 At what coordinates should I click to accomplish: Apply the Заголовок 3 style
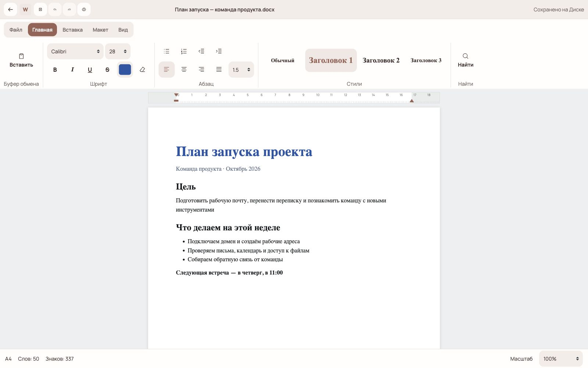coord(426,60)
